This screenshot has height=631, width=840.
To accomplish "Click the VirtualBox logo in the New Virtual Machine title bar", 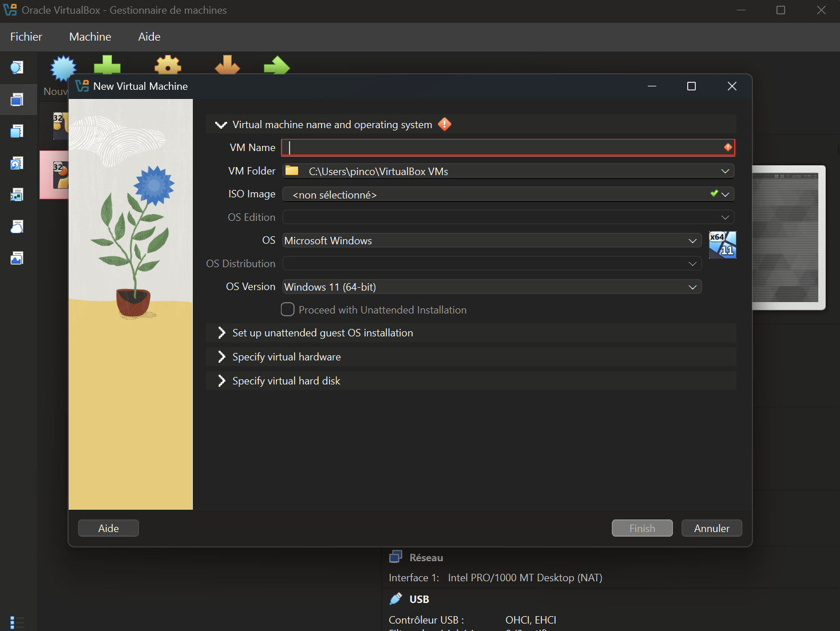I will [x=82, y=86].
